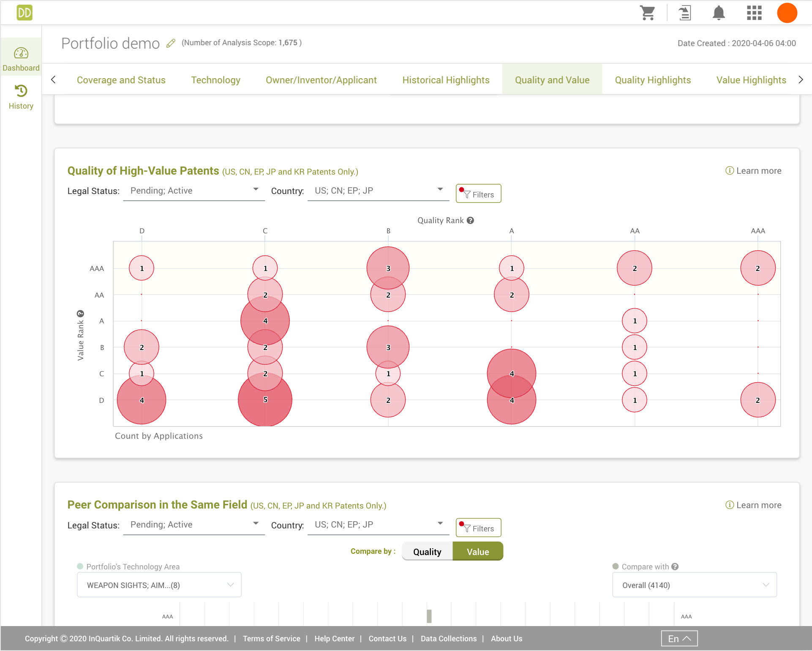The image size is (812, 651).
Task: Switch comparison to Quality
Action: tap(427, 551)
